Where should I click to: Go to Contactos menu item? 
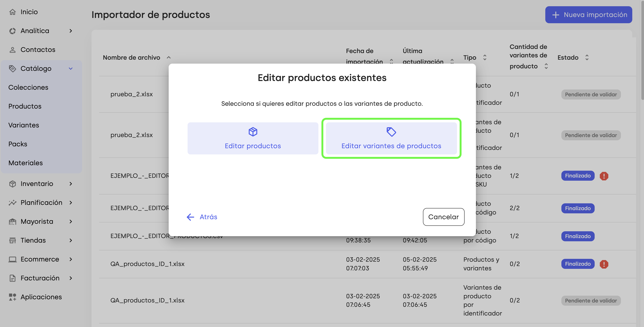point(38,50)
